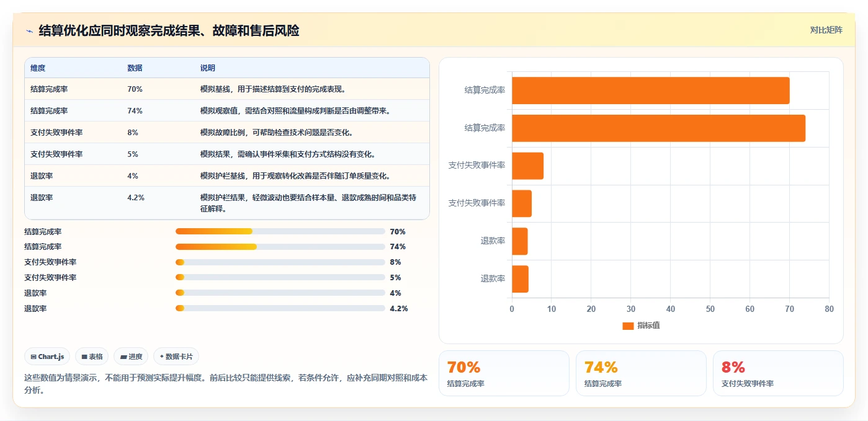Click the 70% progress bar for 结算完成率
This screenshot has height=421, width=868.
(x=280, y=231)
